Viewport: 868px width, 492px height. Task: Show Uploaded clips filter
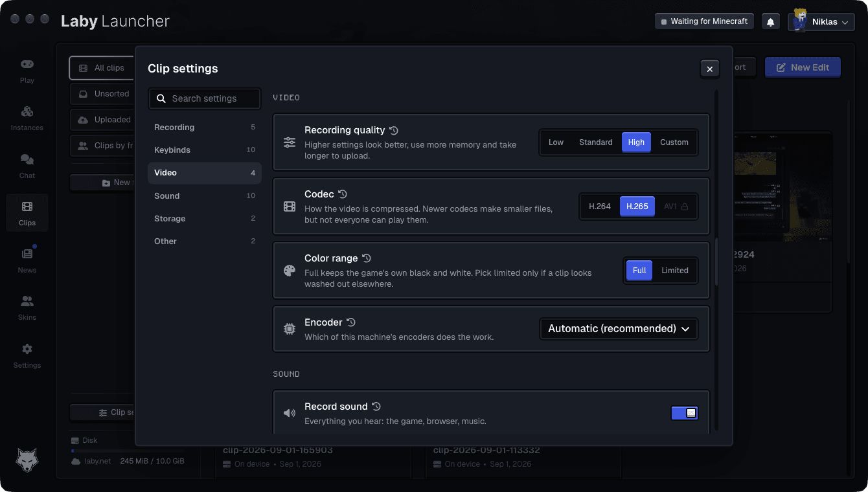point(102,120)
